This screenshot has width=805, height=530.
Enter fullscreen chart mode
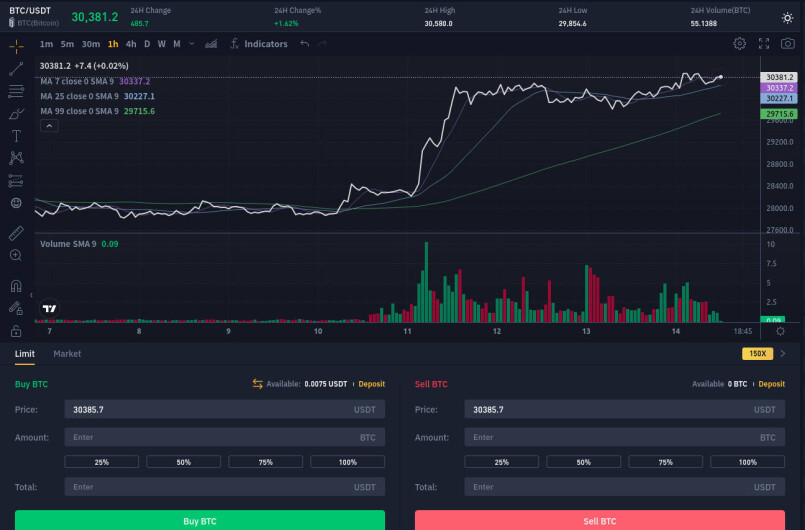[764, 44]
